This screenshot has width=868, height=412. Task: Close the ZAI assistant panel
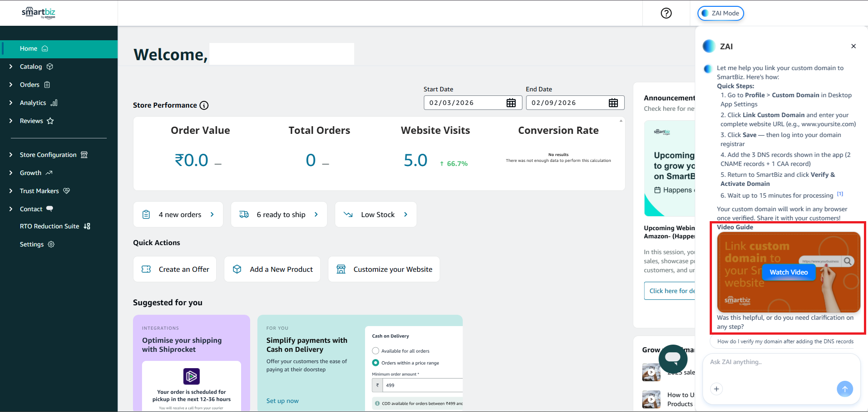click(x=853, y=46)
